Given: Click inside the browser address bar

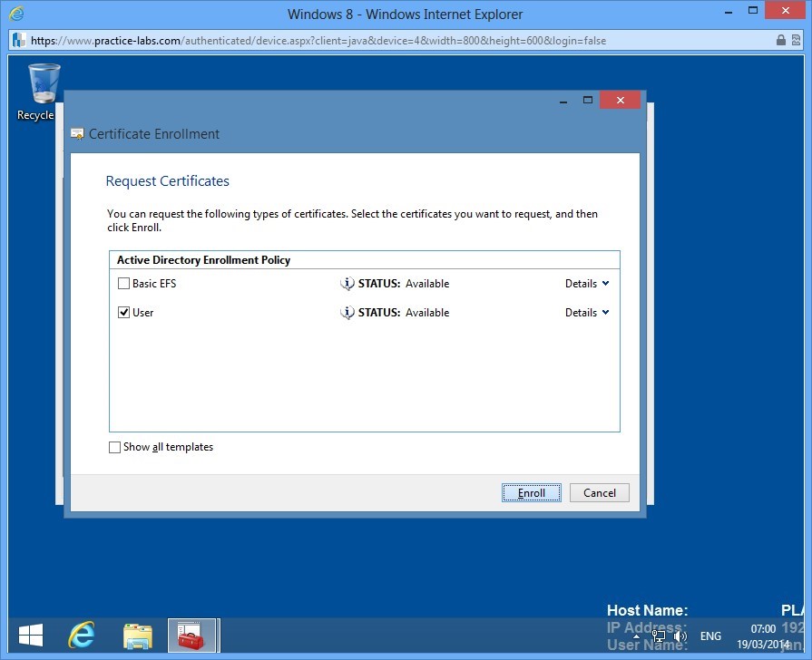Looking at the screenshot, I should coord(363,40).
